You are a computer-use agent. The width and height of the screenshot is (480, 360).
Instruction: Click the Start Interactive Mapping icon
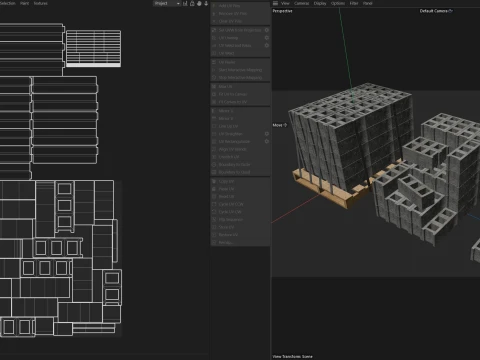[x=214, y=70]
